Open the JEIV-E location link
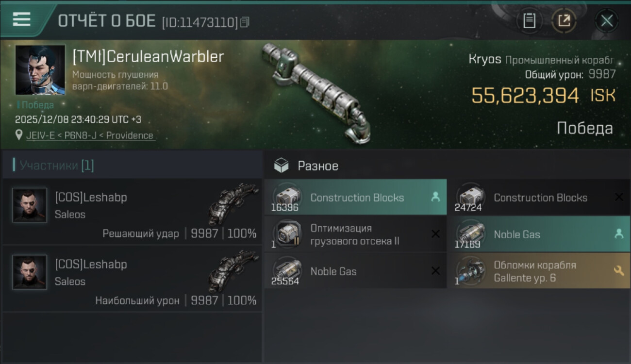Image resolution: width=631 pixels, height=364 pixels. pyautogui.click(x=90, y=135)
